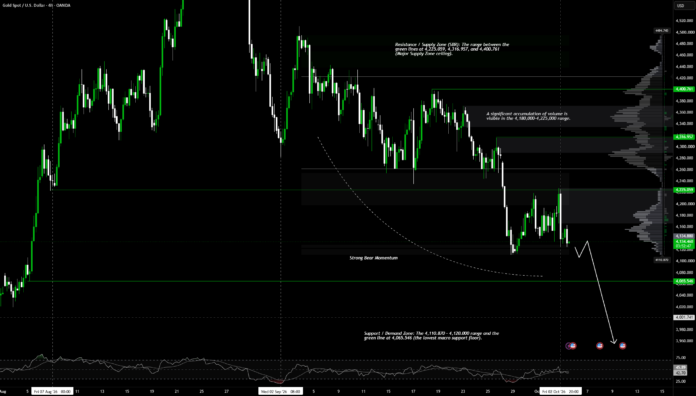Click the white 4,001.741 price label

pos(684,317)
